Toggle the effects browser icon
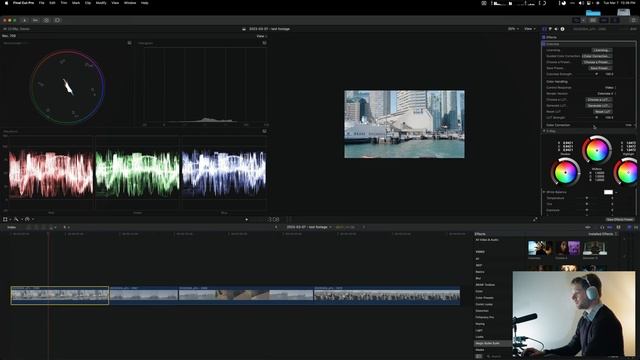This screenshot has width=640, height=360. [x=629, y=227]
